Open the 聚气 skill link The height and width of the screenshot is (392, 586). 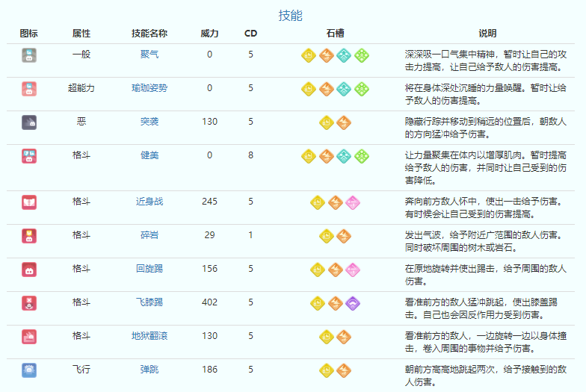(149, 55)
